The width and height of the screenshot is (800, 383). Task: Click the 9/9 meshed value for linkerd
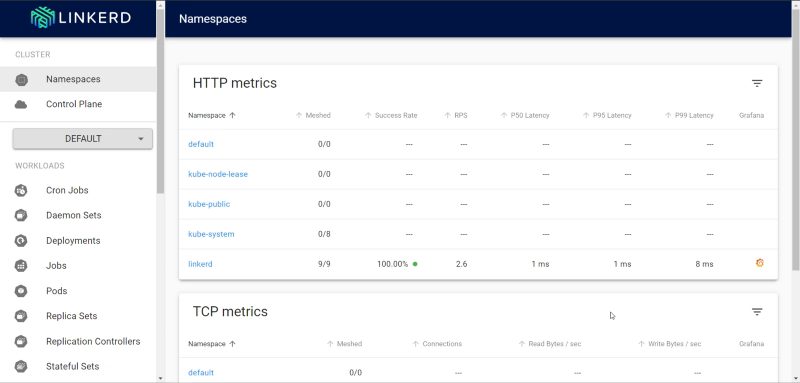(324, 264)
